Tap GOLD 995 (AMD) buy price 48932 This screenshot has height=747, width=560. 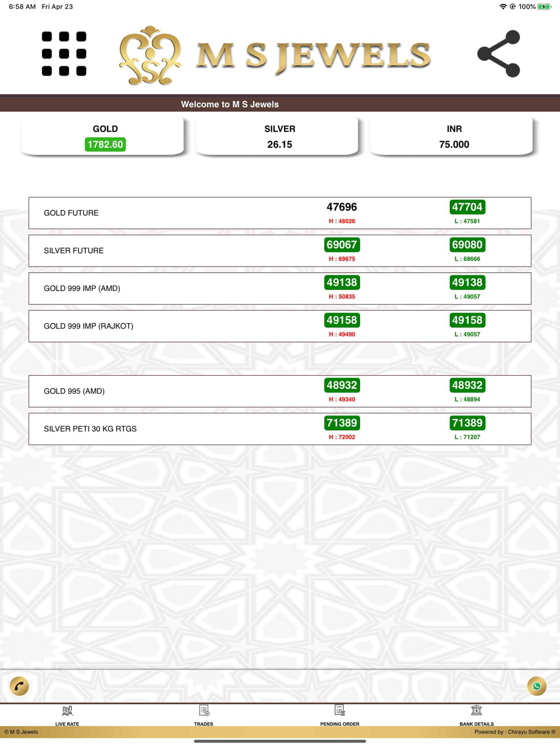[x=342, y=385]
